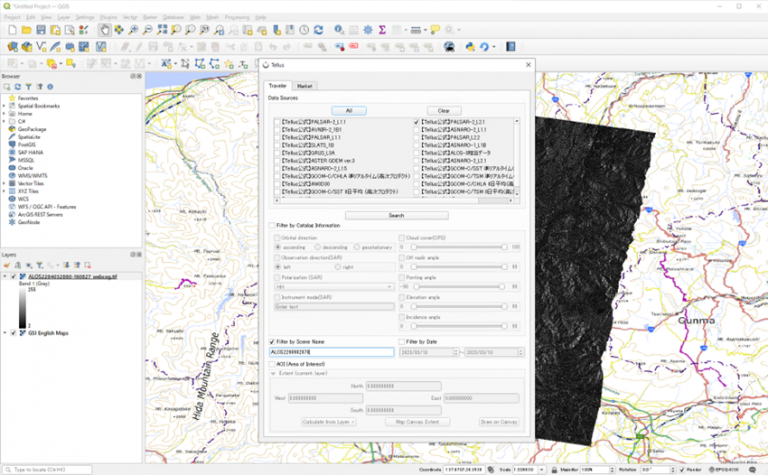Click the scene name text field
The width and height of the screenshot is (768, 475).
pos(332,352)
